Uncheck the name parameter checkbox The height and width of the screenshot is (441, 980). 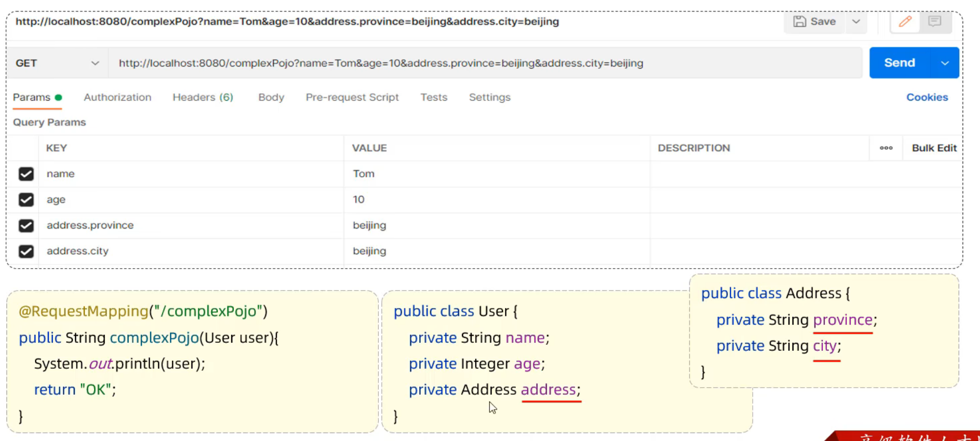[26, 174]
